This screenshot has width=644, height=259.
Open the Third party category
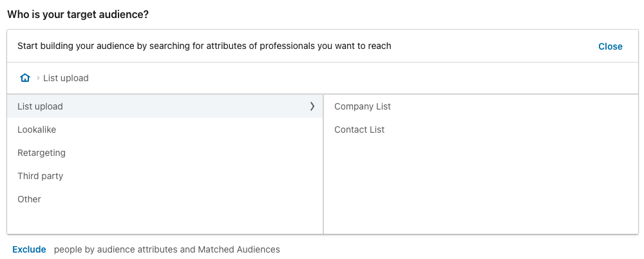(40, 176)
